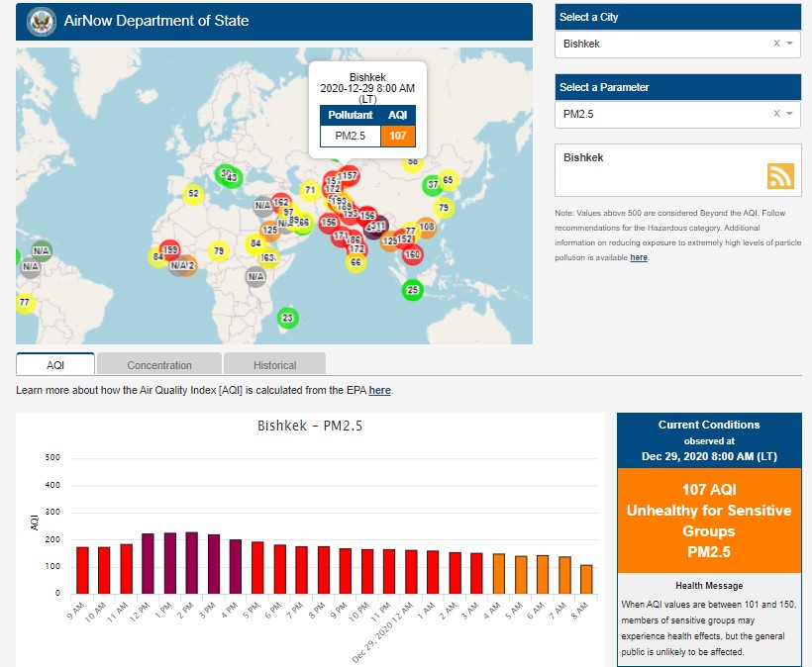
Task: Select the AQI tab
Action: [55, 365]
